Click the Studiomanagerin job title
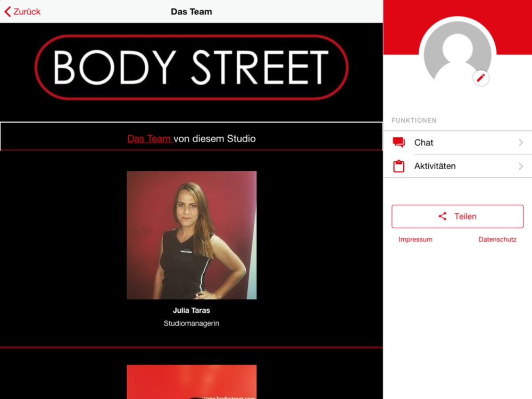 pyautogui.click(x=192, y=323)
